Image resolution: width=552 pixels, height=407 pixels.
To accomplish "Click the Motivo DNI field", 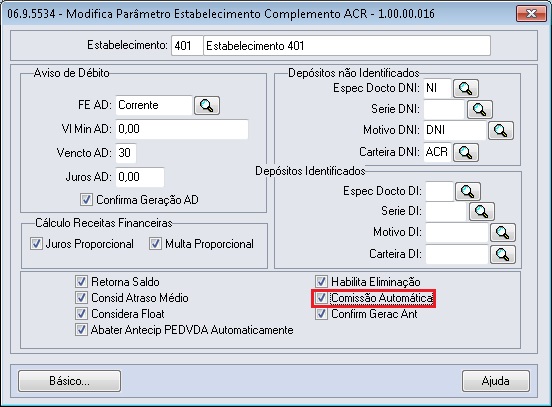I will 455,131.
